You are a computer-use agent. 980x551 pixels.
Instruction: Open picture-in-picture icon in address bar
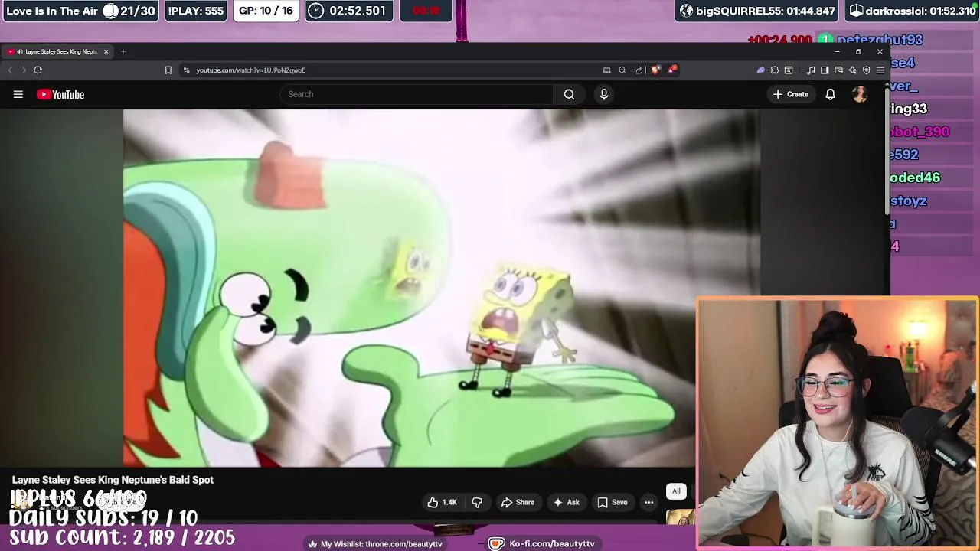coord(606,70)
